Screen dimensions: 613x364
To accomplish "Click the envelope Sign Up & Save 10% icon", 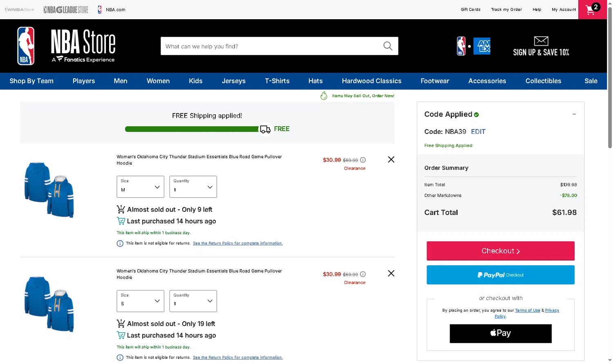I will pyautogui.click(x=541, y=41).
